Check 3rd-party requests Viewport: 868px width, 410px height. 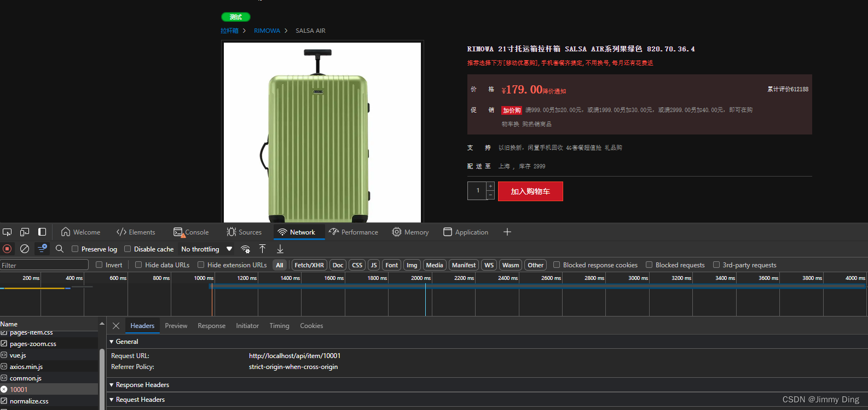tap(716, 265)
